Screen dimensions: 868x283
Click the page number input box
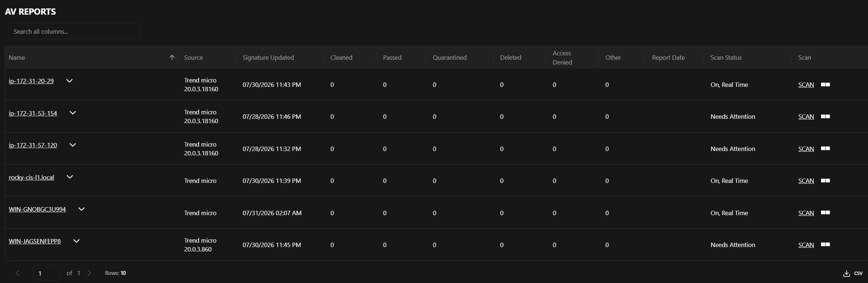(x=46, y=273)
